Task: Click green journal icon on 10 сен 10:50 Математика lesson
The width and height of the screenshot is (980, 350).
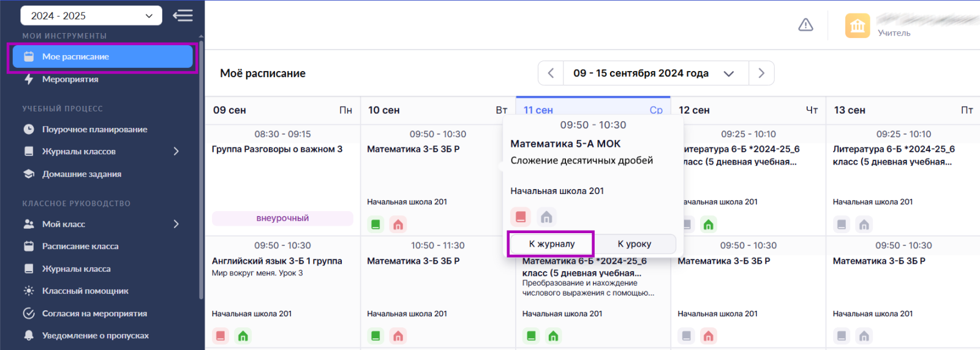Action: pos(375,336)
